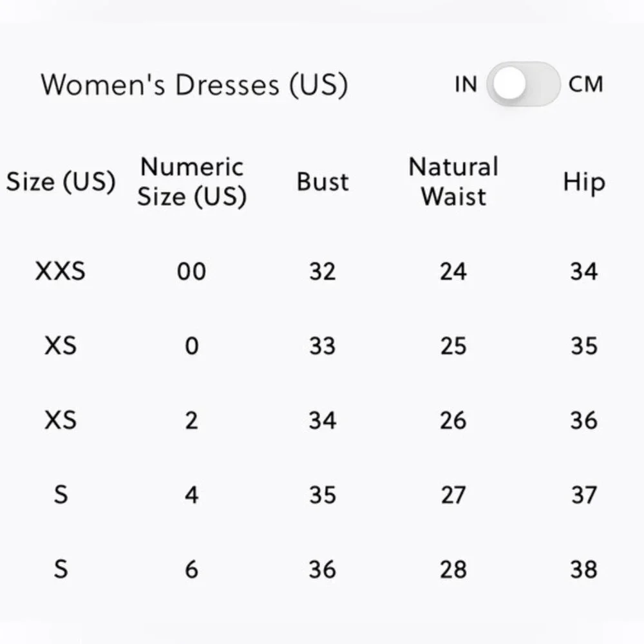Click the Bust column header
Image resolution: width=644 pixels, height=644 pixels.
[323, 182]
